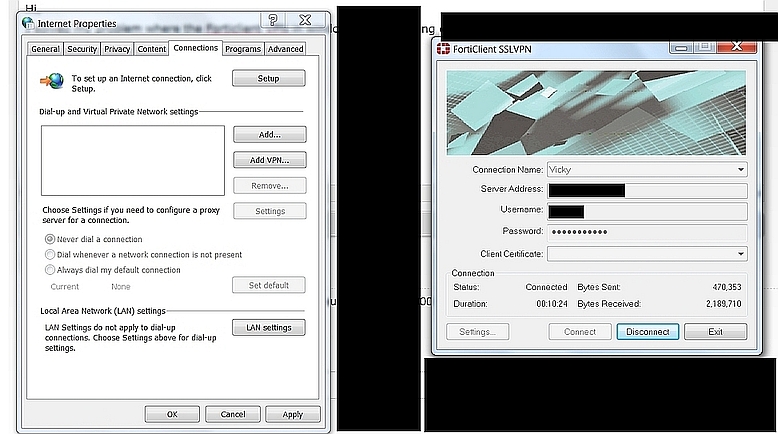Screen dimensions: 778x434
Task: Switch to the Security tab
Action: pyautogui.click(x=82, y=49)
